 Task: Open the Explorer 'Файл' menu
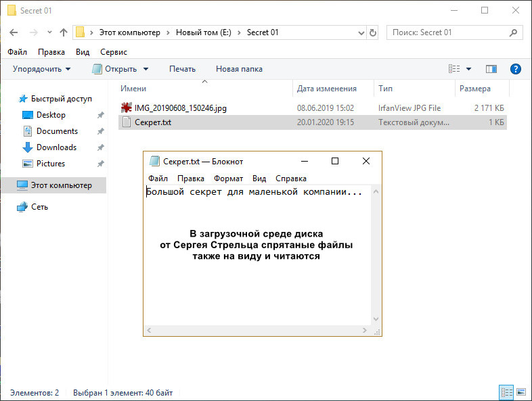point(18,52)
